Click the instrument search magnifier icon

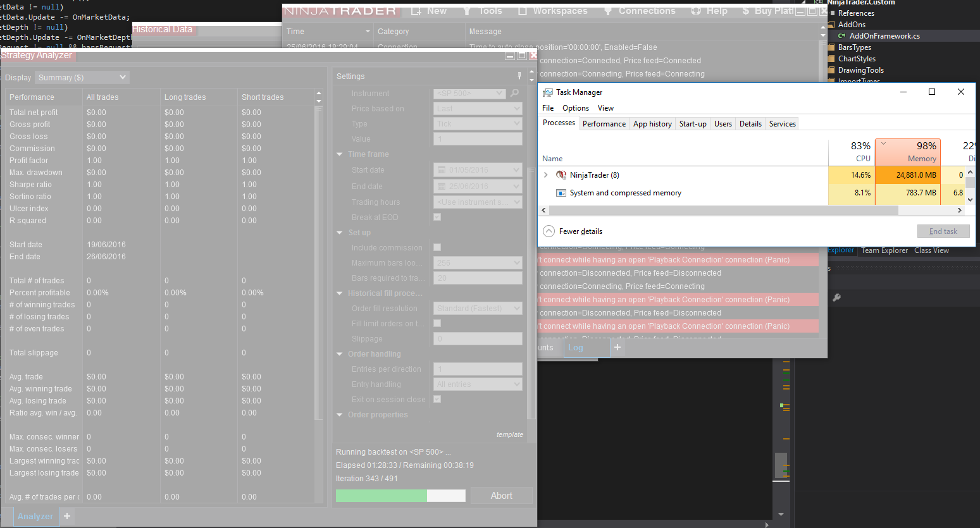coord(515,94)
